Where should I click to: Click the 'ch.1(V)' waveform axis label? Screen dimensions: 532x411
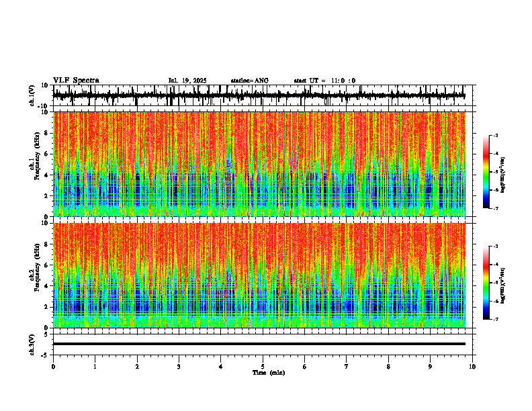(x=32, y=95)
